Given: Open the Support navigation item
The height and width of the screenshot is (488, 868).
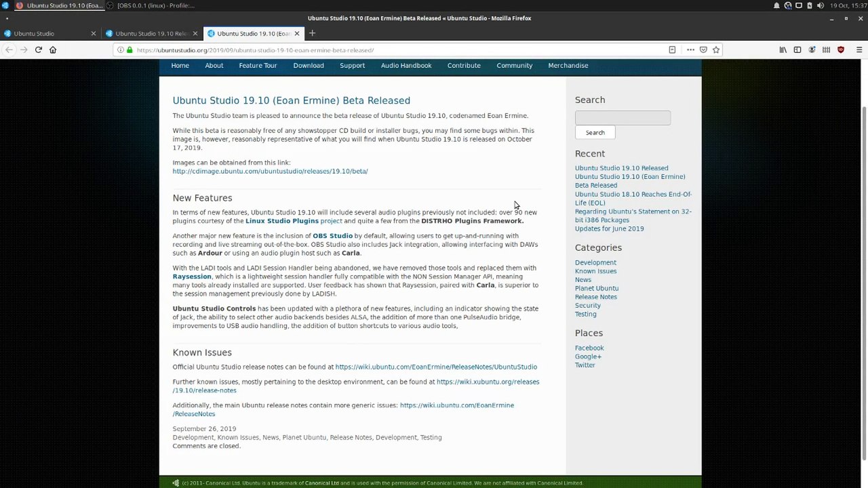Looking at the screenshot, I should click(x=353, y=66).
